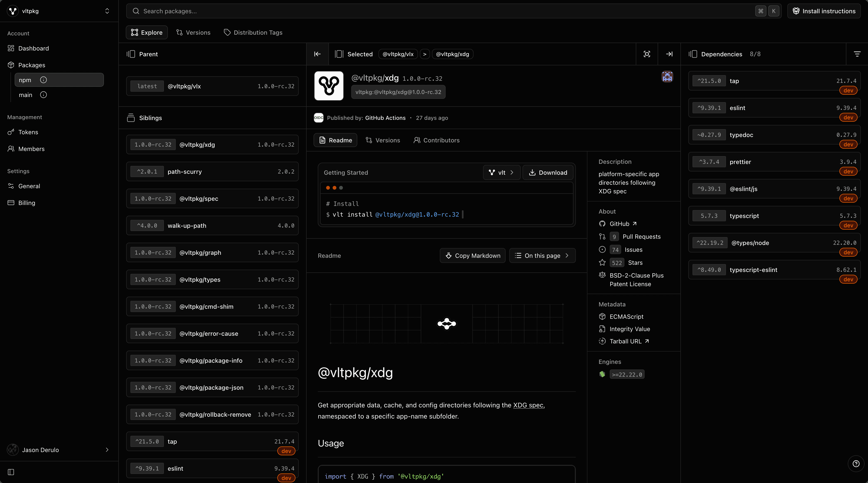868x483 pixels.
Task: Click the OIDC publisher badge
Action: [x=319, y=118]
